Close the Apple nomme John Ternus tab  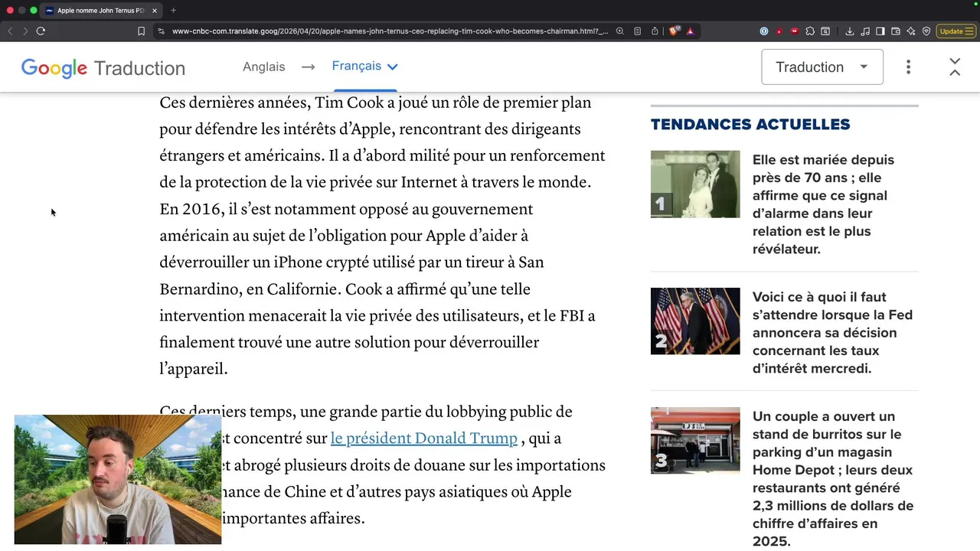(155, 11)
